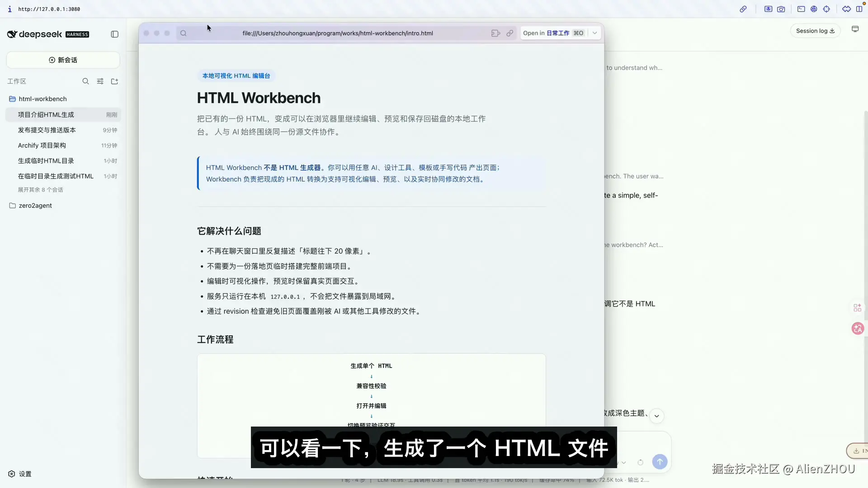868x488 pixels.
Task: Click the split view icon at top right
Action: [x=859, y=9]
